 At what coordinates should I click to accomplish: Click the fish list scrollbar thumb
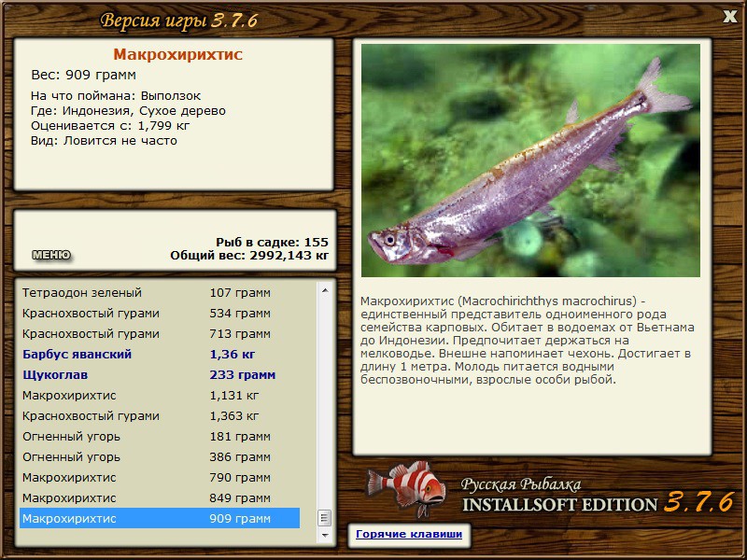coord(325,518)
